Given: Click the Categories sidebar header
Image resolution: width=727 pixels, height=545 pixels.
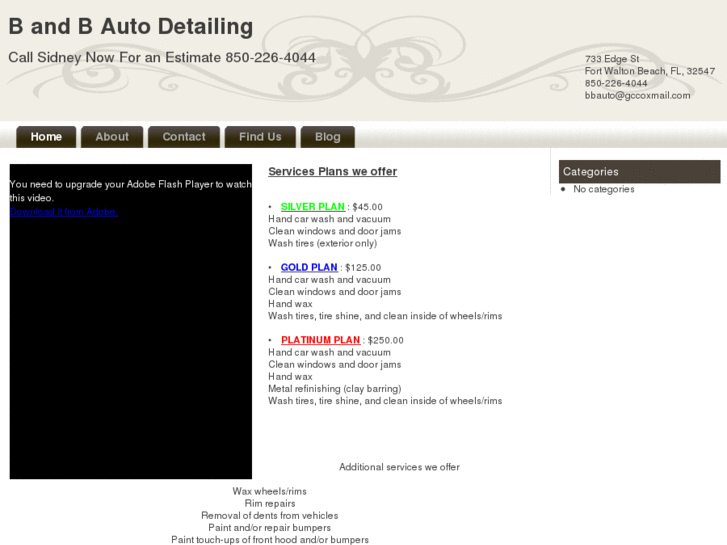Looking at the screenshot, I should [639, 172].
